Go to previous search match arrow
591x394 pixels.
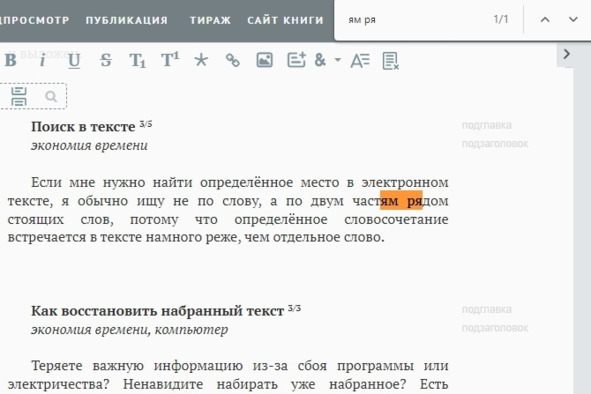pyautogui.click(x=545, y=20)
